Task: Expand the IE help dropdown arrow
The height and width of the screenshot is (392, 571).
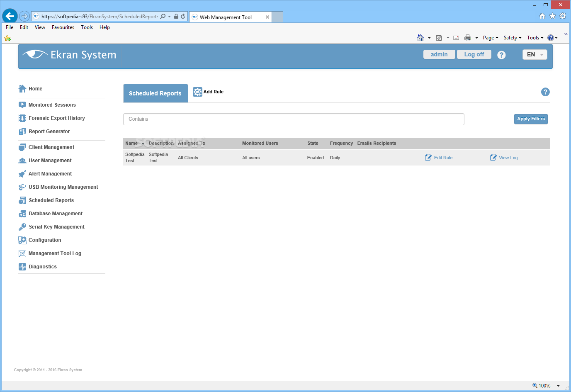Action: point(556,38)
